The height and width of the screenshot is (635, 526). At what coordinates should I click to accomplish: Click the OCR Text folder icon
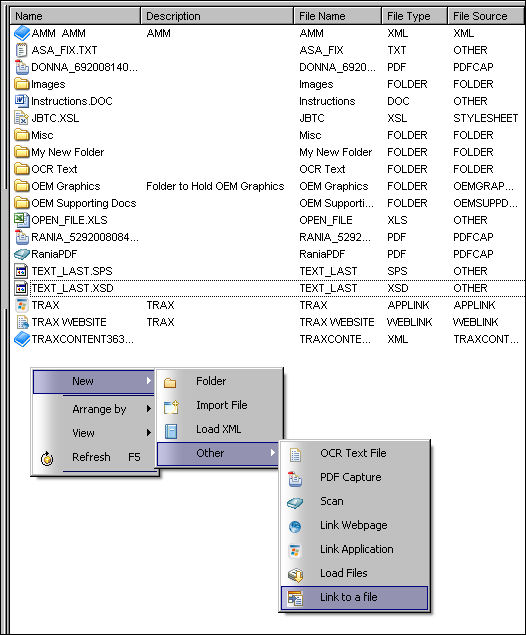[22, 169]
